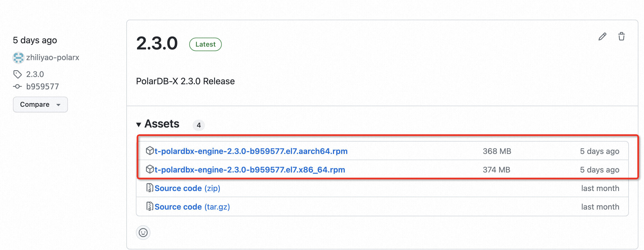Image resolution: width=644 pixels, height=250 pixels.
Task: Click zip file icon for Source code (zip)
Action: (x=150, y=188)
